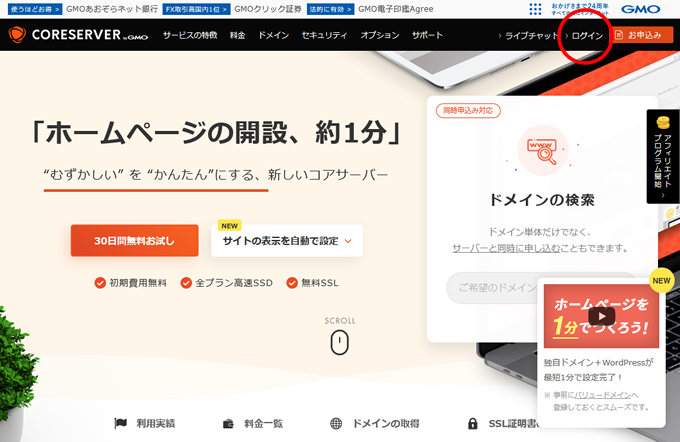Click the document icon on お申込み button

[619, 35]
